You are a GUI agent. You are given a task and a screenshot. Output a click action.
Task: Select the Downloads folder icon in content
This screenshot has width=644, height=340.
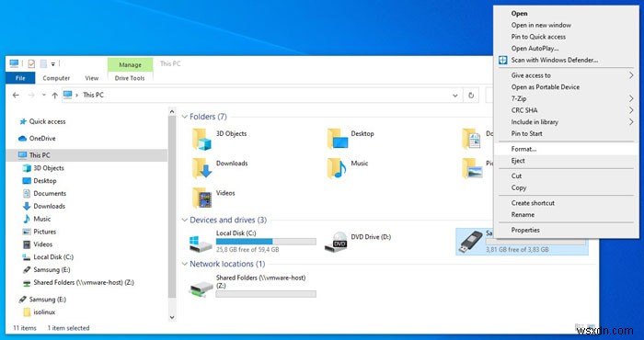click(x=201, y=168)
